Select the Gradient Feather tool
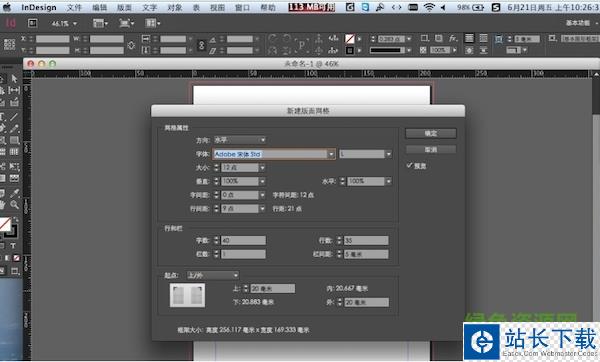Screen dimensions: 600x362 point(14,179)
